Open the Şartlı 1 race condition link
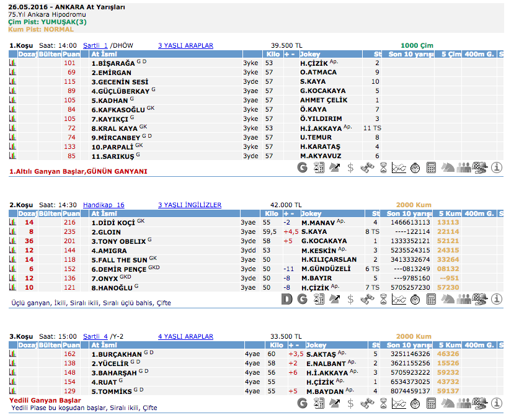 pyautogui.click(x=95, y=45)
